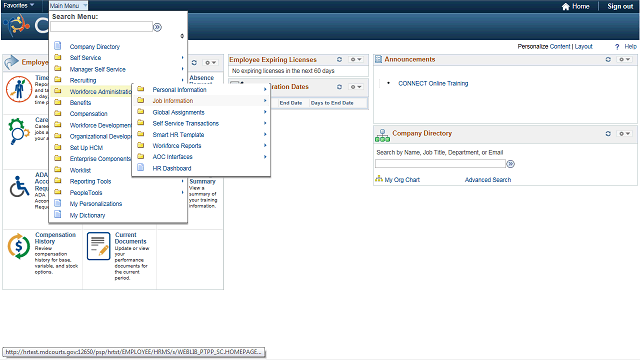
Task: Click the Company Directory org chart icon
Action: tap(382, 136)
